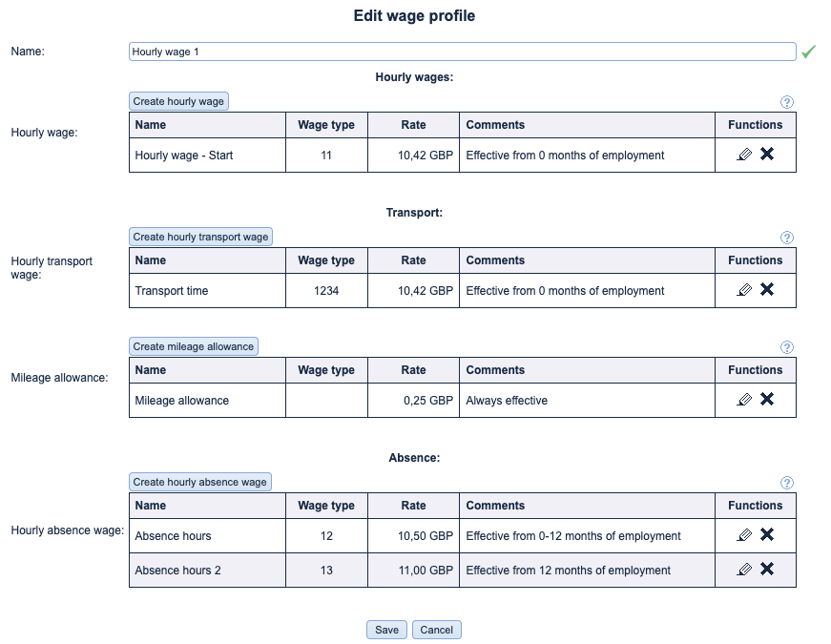Click the green checkmark beside Name field
831x644 pixels.
point(809,52)
